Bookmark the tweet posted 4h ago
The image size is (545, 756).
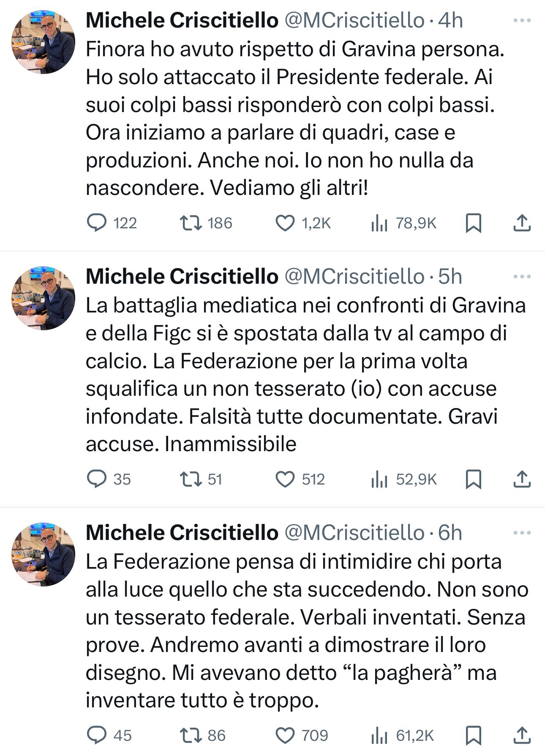(473, 223)
